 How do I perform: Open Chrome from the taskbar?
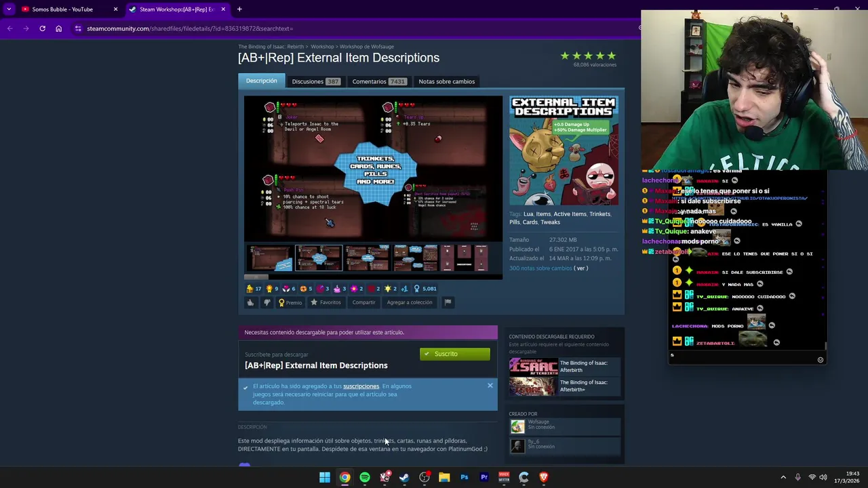point(344,477)
